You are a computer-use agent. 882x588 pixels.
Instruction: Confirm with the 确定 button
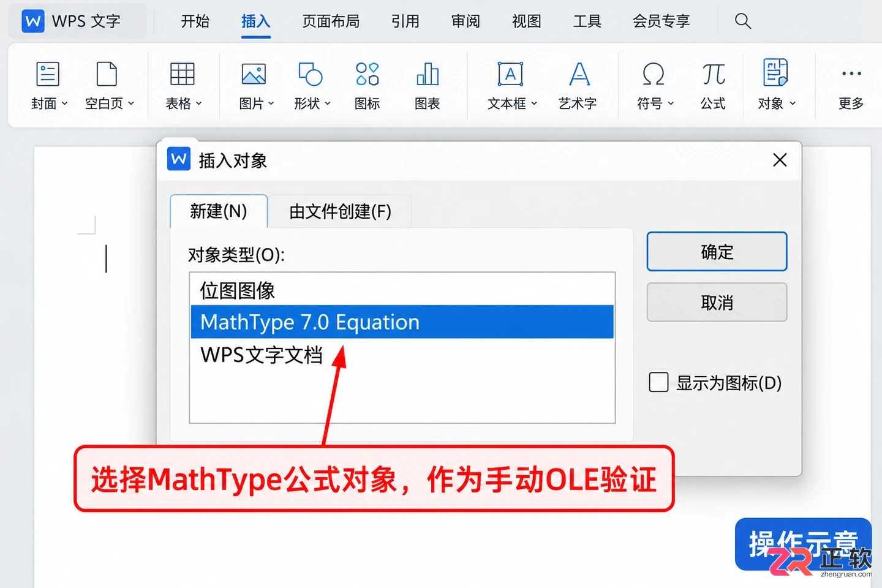click(717, 252)
